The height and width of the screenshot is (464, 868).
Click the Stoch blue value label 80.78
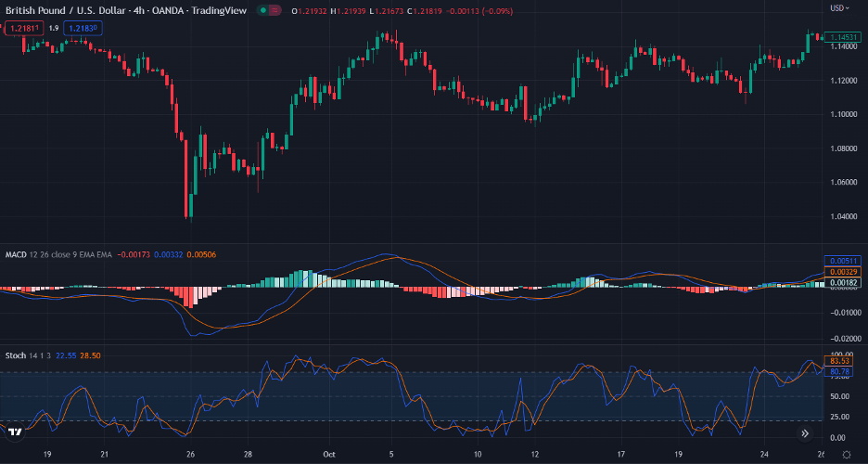pos(841,371)
